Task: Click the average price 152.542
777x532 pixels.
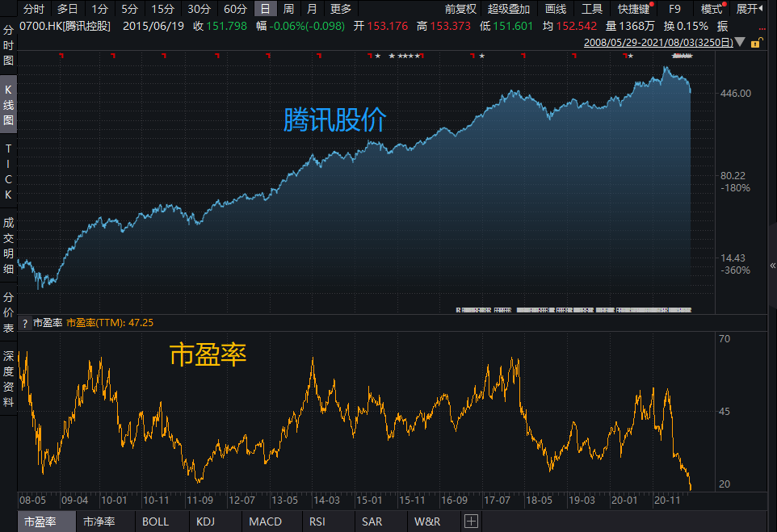Action: click(x=577, y=27)
